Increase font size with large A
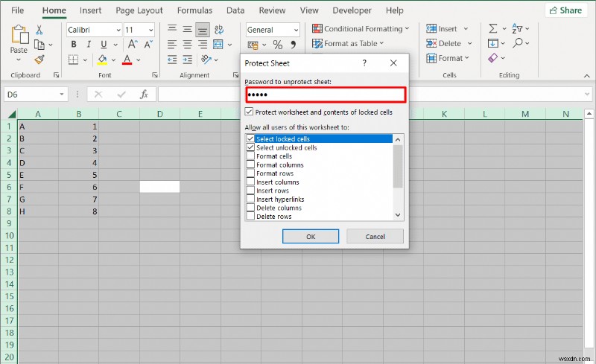 coord(133,44)
